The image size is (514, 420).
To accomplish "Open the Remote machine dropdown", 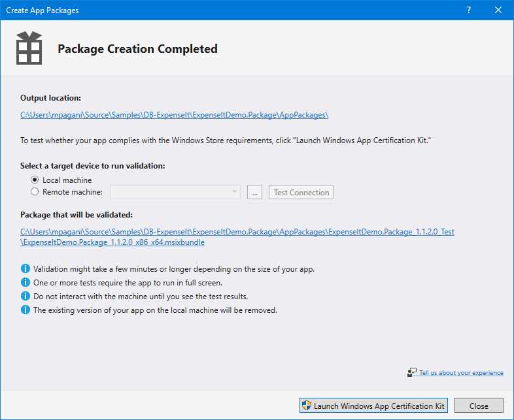I will pyautogui.click(x=175, y=192).
